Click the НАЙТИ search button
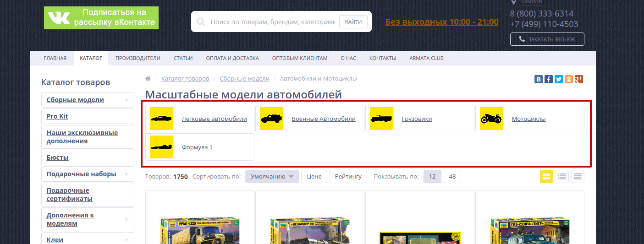The image size is (644, 244). 353,22
